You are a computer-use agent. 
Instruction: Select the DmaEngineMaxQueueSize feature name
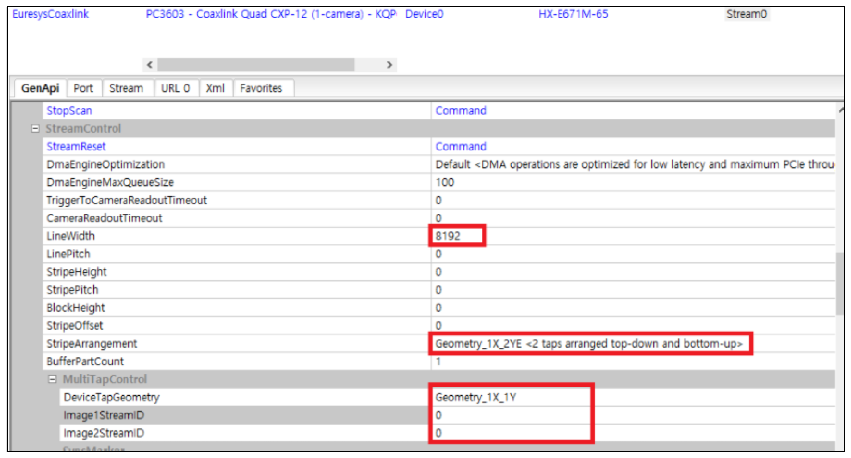(110, 182)
